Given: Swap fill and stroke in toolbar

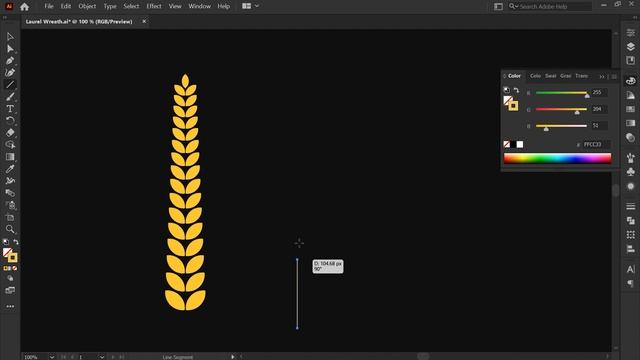Looking at the screenshot, I should click(16, 242).
